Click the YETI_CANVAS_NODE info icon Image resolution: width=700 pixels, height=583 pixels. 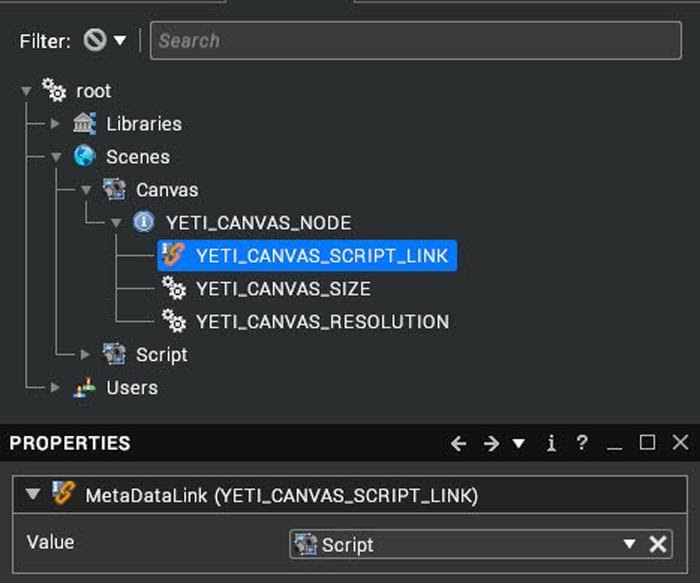coord(144,223)
